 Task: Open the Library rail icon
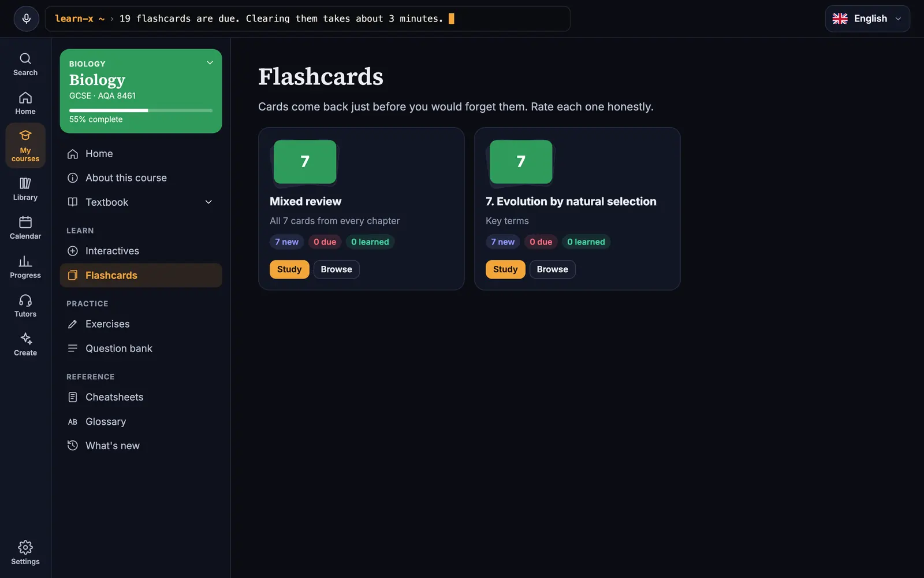coord(25,189)
